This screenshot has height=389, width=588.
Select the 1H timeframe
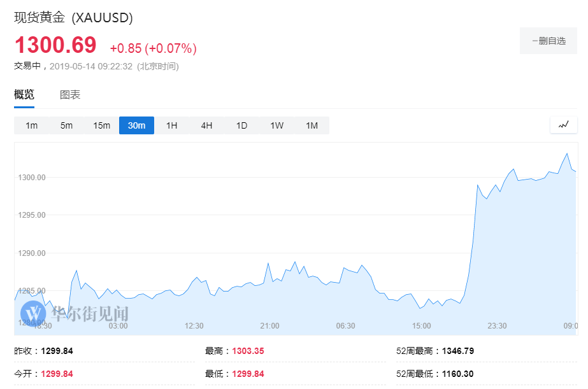[171, 125]
